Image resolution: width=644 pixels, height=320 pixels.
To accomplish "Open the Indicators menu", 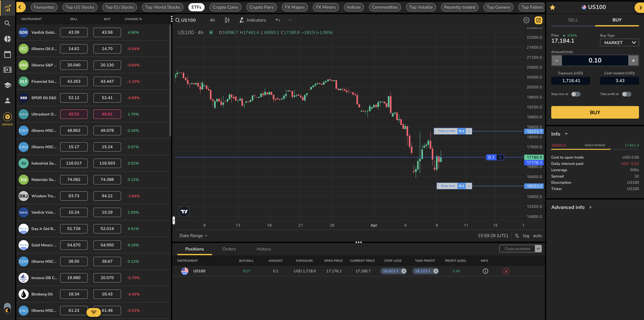I will (x=253, y=20).
